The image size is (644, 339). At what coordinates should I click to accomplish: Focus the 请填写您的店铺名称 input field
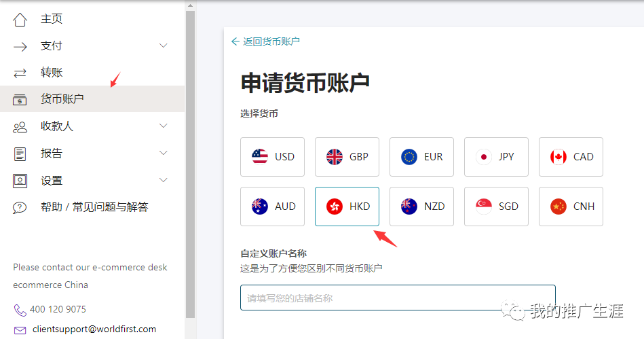[398, 298]
